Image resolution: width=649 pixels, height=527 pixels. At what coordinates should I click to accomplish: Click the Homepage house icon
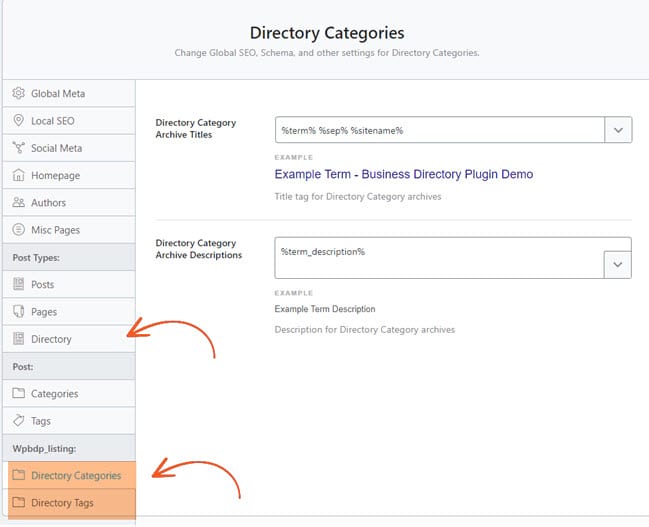(x=18, y=175)
